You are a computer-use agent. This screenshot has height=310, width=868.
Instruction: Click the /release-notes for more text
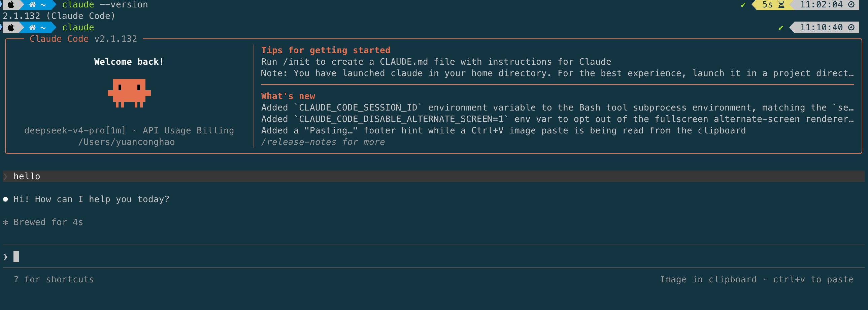[323, 142]
